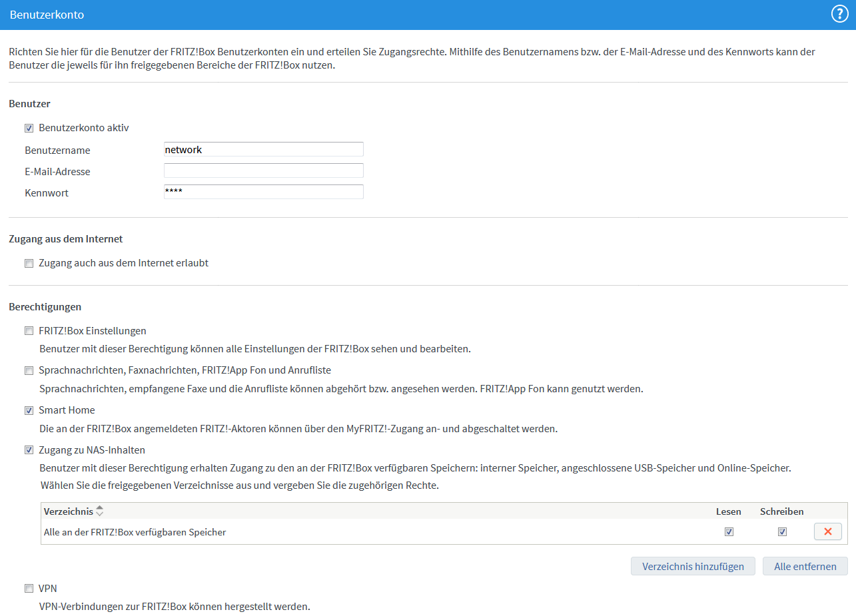Screen dimensions: 856x616
Task: Sort the Verzeichnis column via arrows
Action: click(100, 511)
